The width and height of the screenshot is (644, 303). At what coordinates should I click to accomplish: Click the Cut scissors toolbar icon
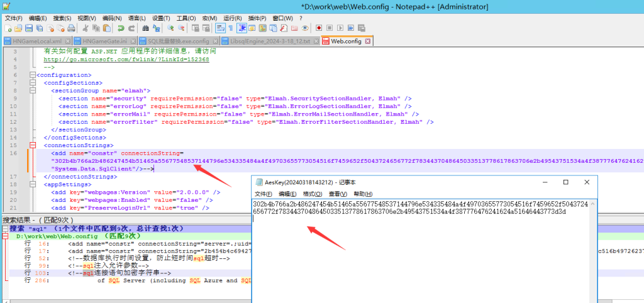tap(86, 28)
